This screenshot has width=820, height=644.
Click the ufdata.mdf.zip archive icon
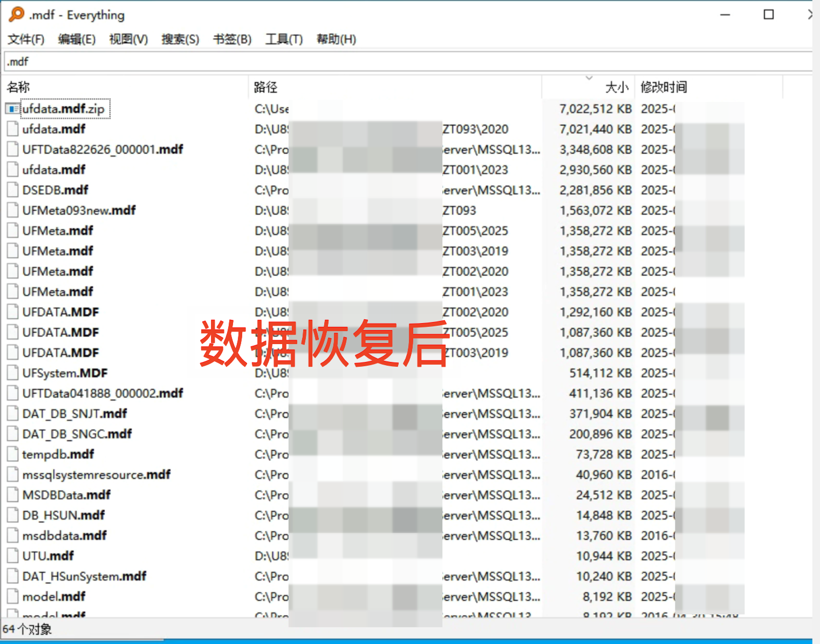pos(13,109)
